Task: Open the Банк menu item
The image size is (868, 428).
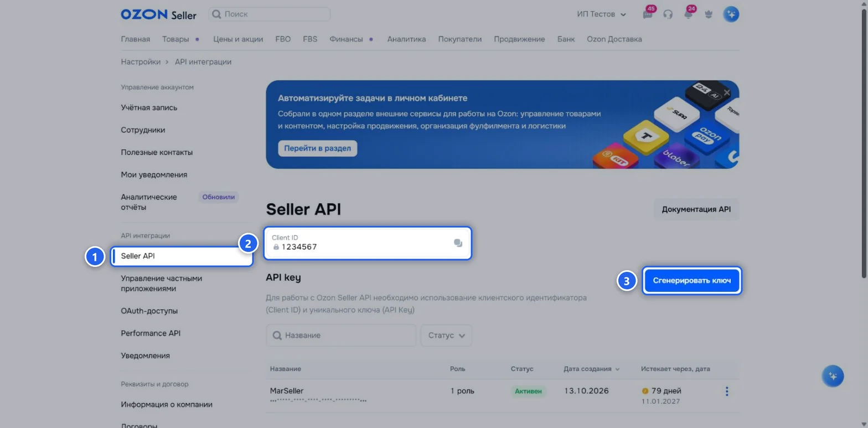Action: click(x=566, y=39)
